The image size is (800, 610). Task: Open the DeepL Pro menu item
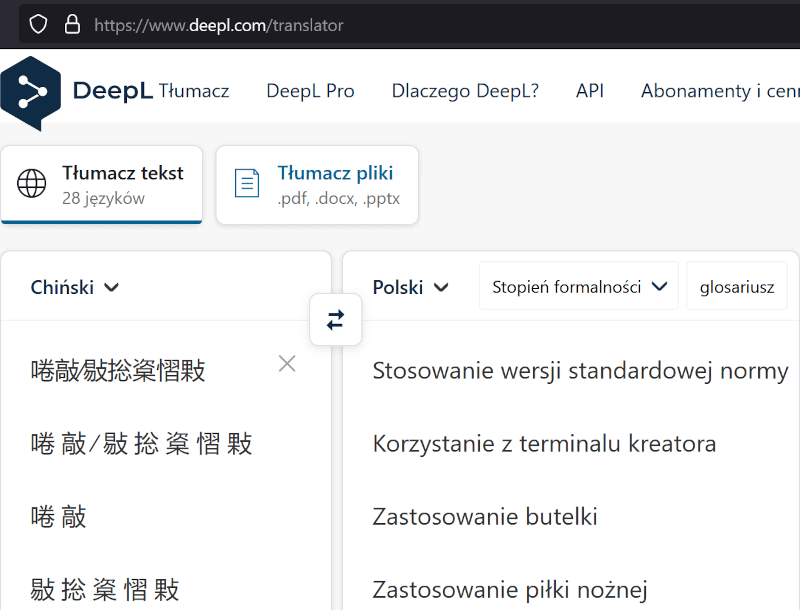(310, 91)
